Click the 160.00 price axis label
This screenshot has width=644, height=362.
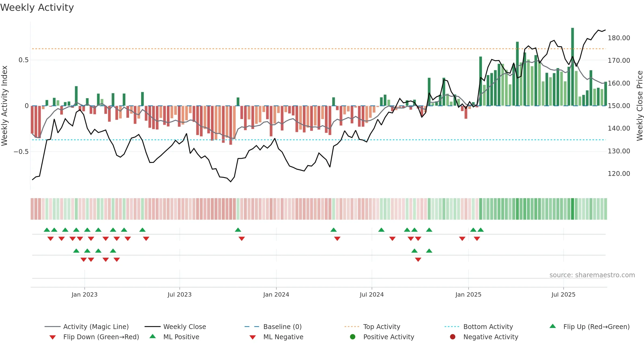[x=619, y=83]
